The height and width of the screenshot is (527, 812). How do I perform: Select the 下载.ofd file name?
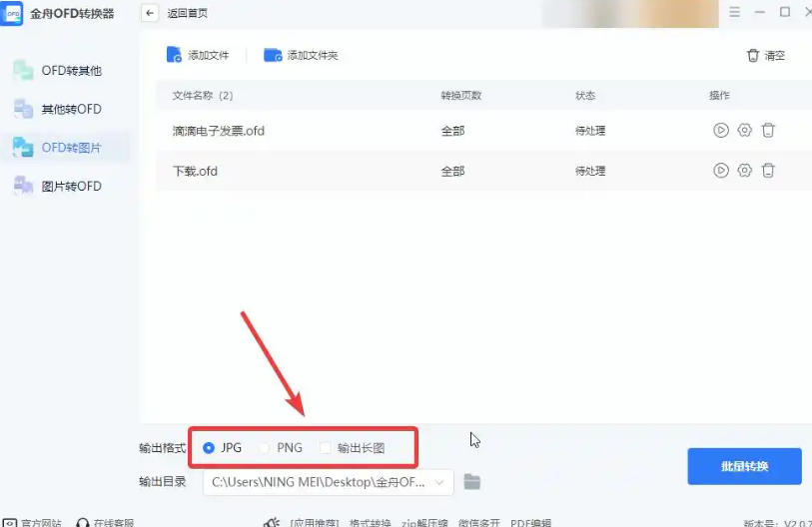pyautogui.click(x=195, y=172)
